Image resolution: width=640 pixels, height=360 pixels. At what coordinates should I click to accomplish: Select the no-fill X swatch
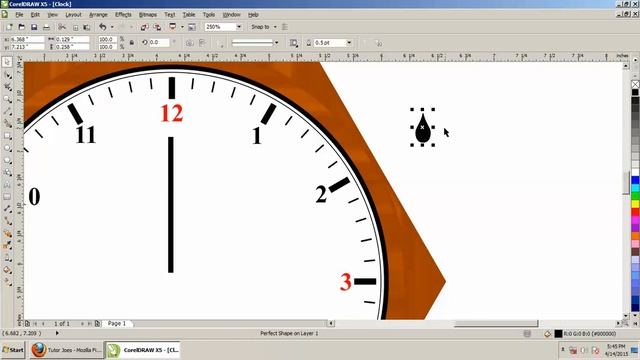coord(636,84)
